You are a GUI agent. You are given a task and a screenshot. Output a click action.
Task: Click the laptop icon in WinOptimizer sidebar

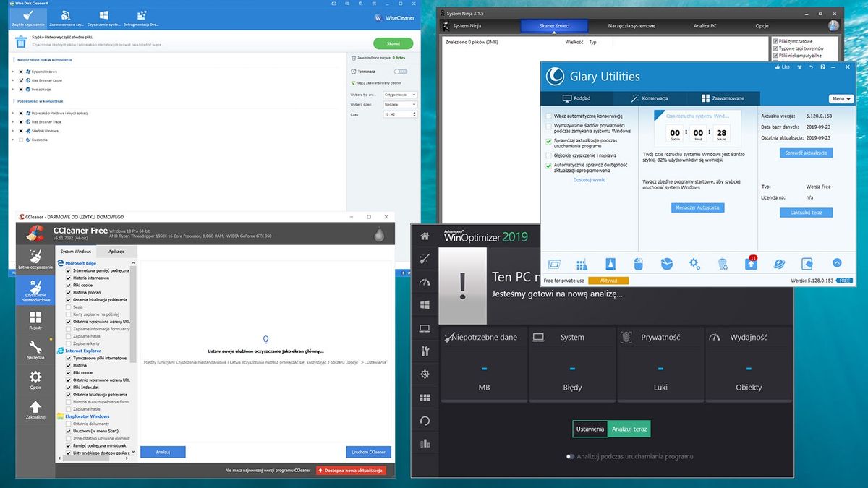425,328
